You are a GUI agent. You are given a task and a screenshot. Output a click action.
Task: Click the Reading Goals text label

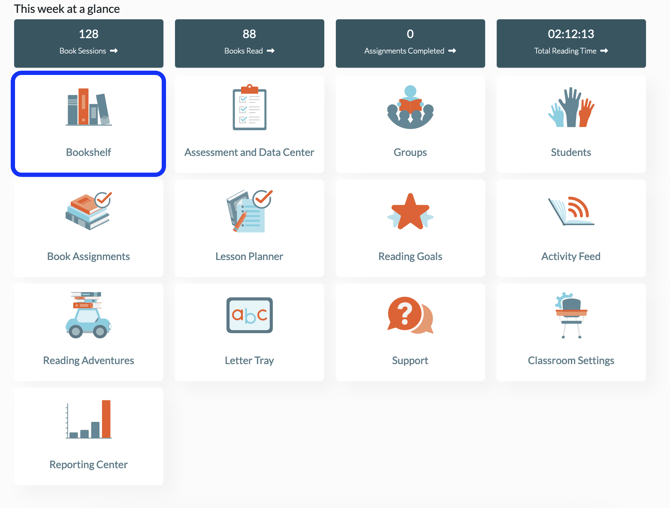tap(410, 257)
